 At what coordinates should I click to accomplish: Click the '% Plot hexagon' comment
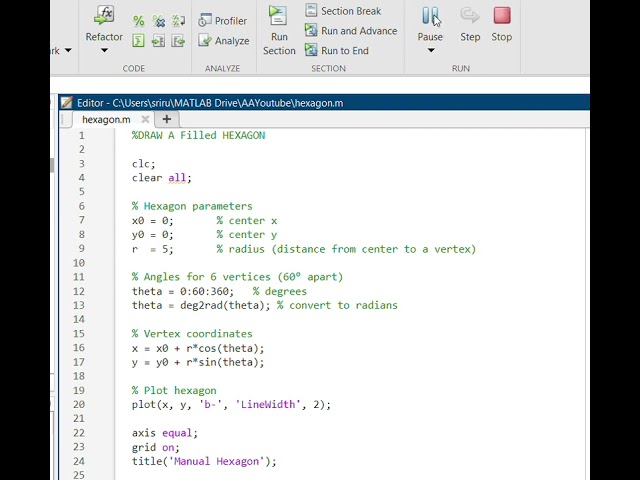(174, 391)
